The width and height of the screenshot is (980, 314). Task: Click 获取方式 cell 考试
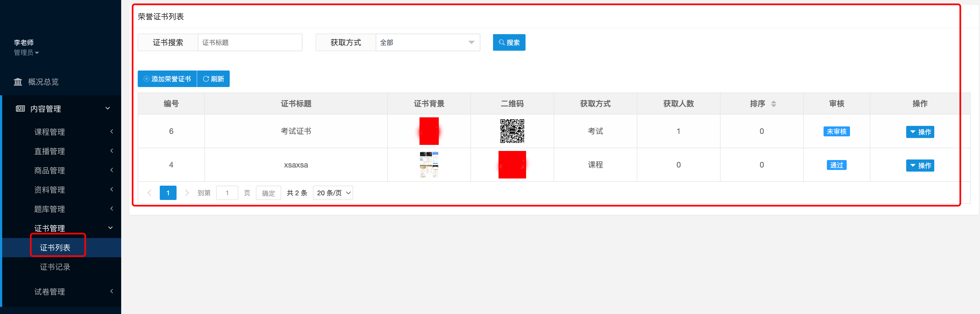pos(595,131)
